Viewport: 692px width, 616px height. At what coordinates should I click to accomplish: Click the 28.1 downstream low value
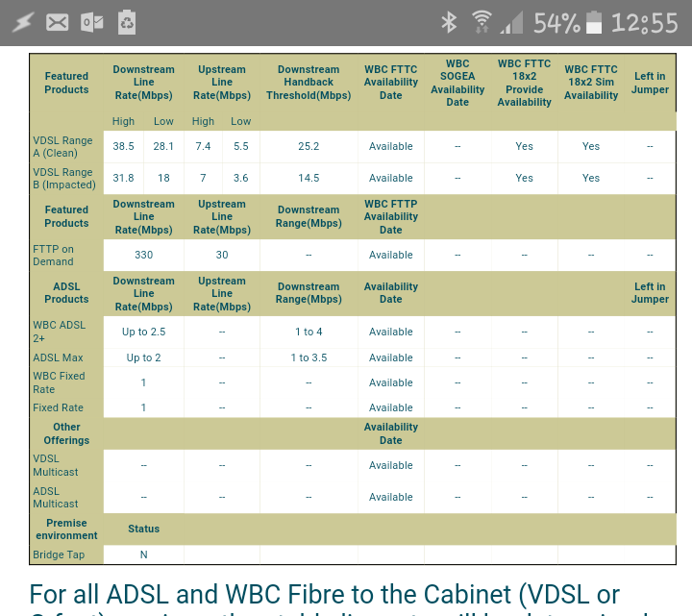[x=163, y=146]
